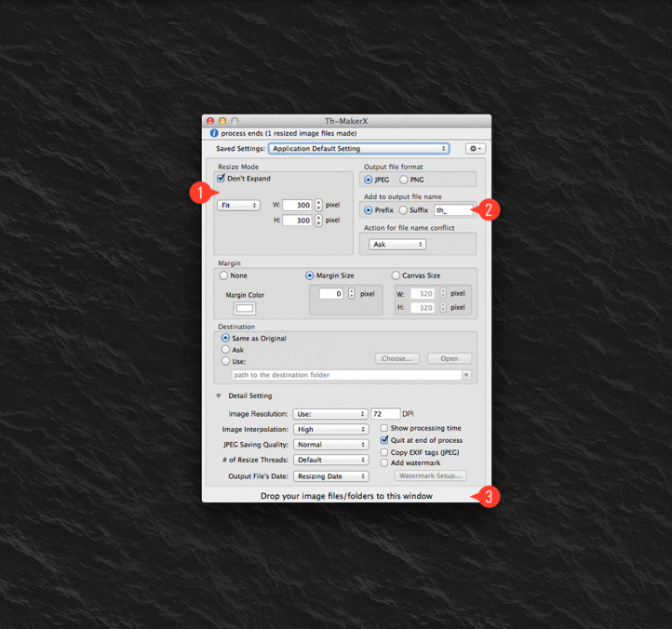The image size is (672, 629).
Task: Open the Output File's Date dropdown
Action: pyautogui.click(x=330, y=476)
